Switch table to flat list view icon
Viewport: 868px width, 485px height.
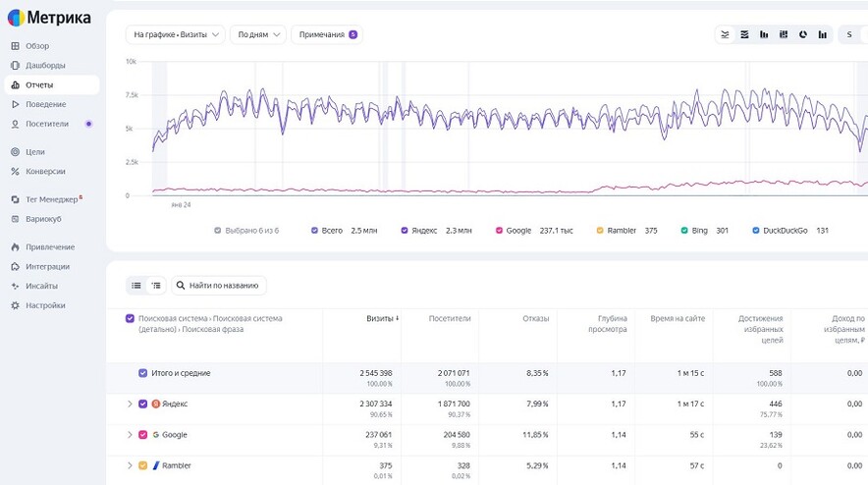tap(136, 286)
